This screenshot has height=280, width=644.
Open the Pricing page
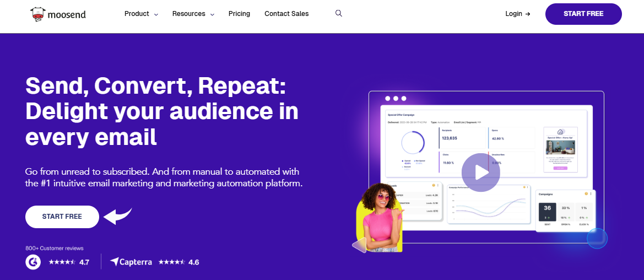(x=239, y=14)
